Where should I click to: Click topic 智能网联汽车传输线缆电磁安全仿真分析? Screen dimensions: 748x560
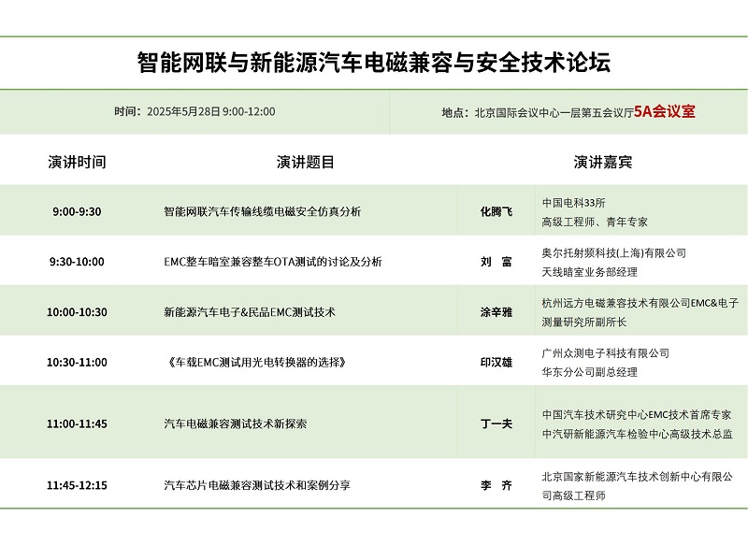(x=263, y=211)
